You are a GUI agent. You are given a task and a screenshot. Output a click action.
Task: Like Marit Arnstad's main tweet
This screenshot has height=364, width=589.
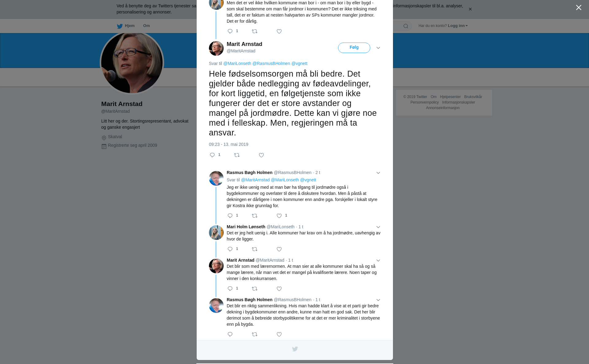point(261,155)
